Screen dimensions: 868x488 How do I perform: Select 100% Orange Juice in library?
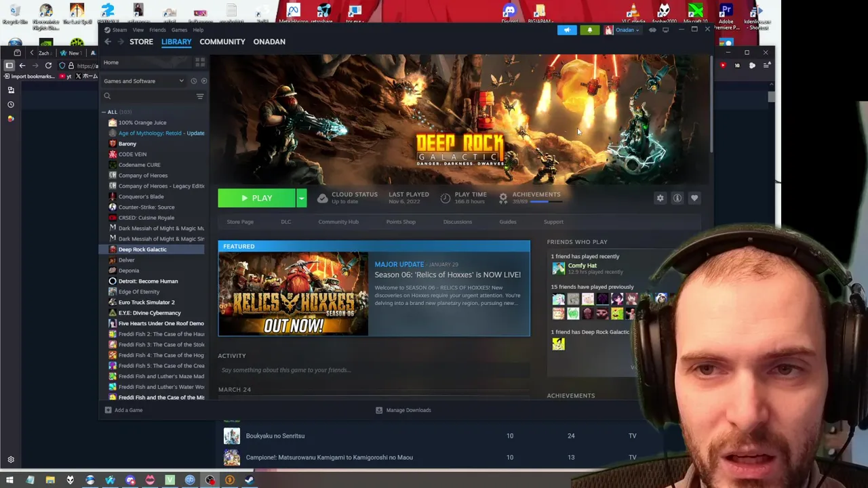(142, 123)
